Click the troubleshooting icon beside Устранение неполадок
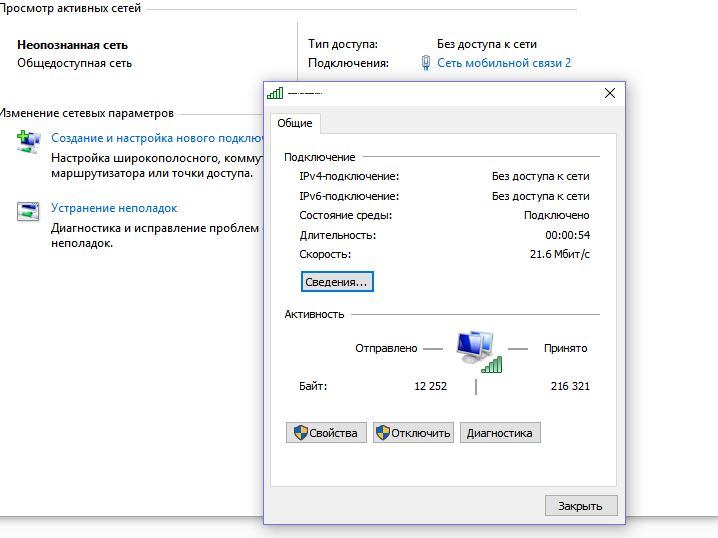Image resolution: width=718 pixels, height=538 pixels. [x=27, y=211]
